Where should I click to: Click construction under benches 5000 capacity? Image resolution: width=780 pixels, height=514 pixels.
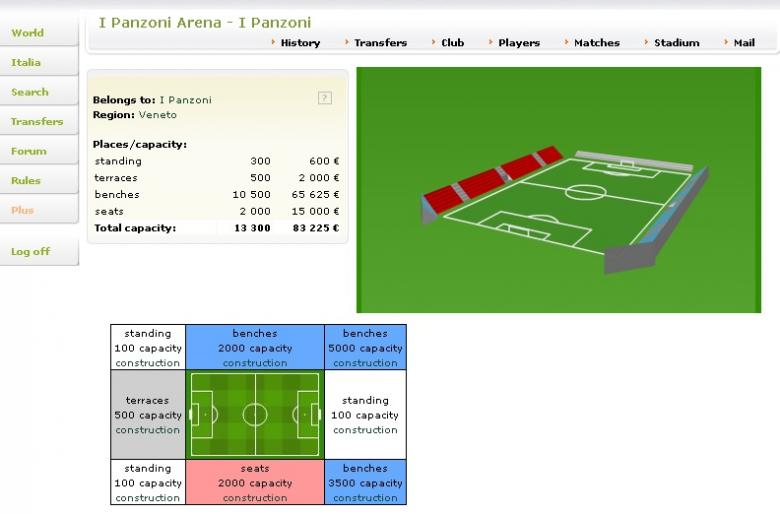click(x=365, y=363)
